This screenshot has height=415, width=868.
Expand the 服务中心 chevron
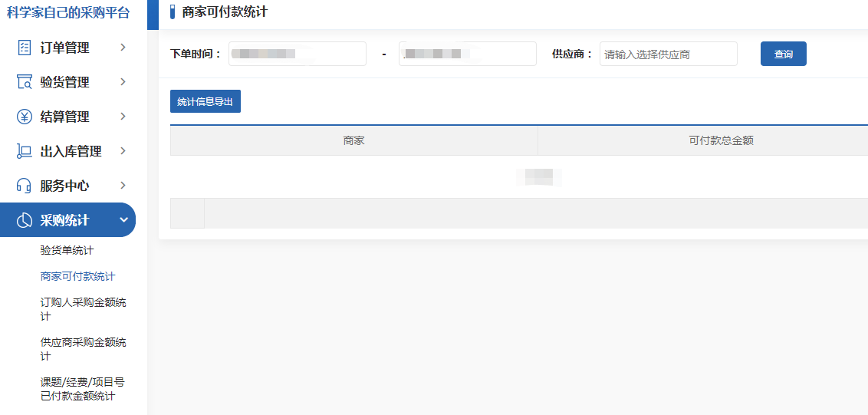tap(123, 186)
